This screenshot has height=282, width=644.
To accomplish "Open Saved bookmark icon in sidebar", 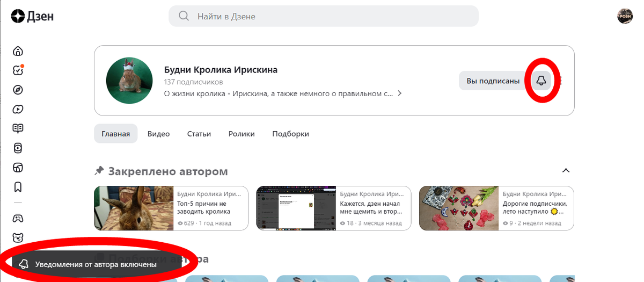I will pos(18,186).
